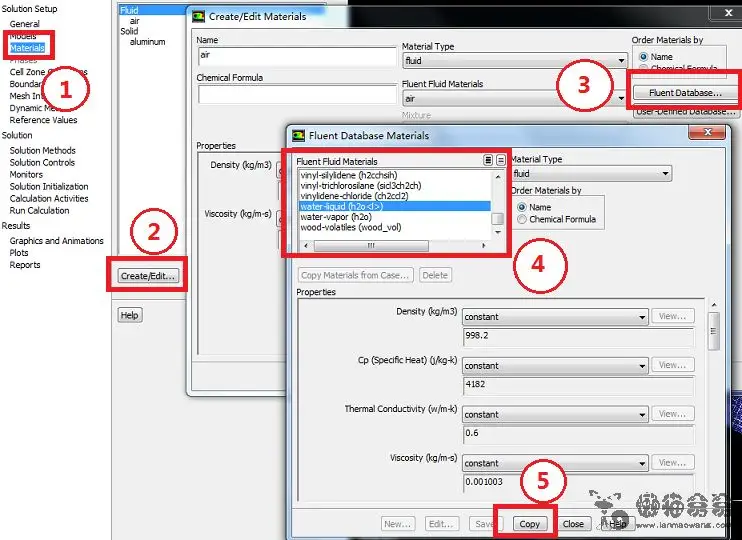Click the Delete button in database dialog
This screenshot has height=540, width=742.
click(435, 275)
